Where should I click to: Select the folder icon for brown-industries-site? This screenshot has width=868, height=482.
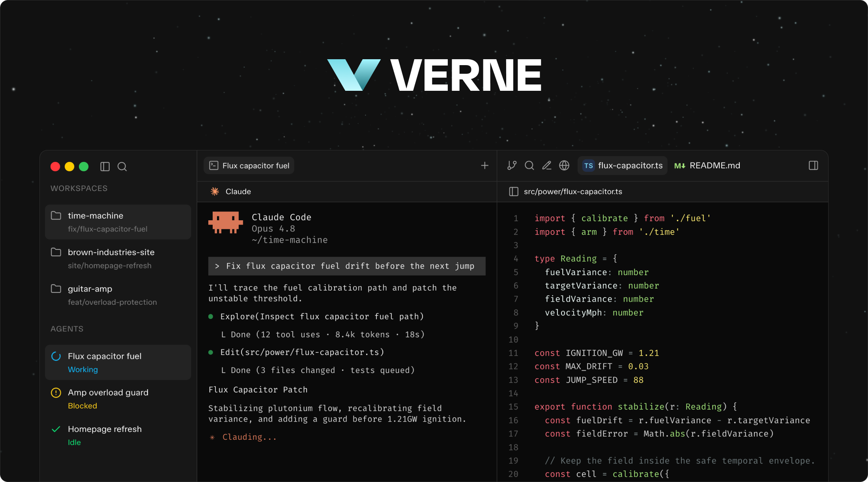click(x=56, y=252)
